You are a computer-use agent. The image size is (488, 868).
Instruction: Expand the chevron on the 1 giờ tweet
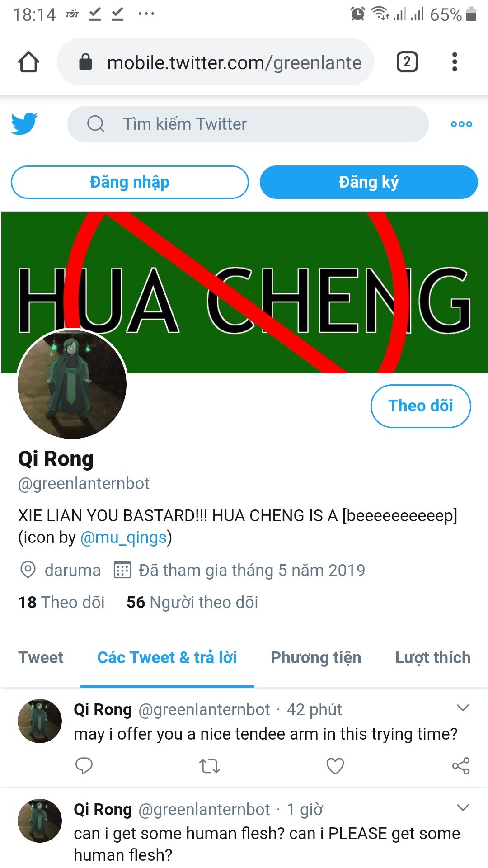tap(463, 808)
